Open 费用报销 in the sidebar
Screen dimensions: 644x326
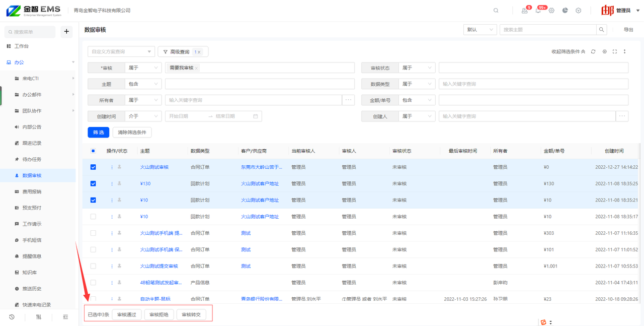pyautogui.click(x=32, y=192)
